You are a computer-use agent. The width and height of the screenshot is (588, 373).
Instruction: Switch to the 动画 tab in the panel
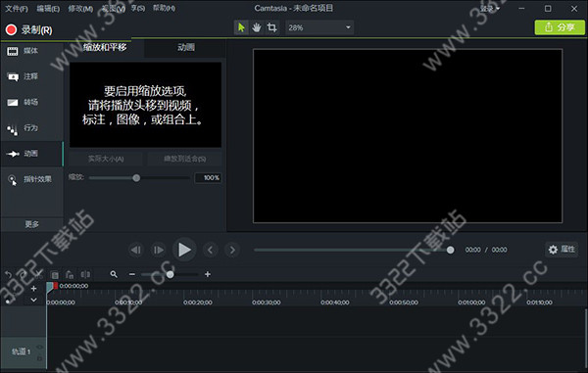pos(186,47)
